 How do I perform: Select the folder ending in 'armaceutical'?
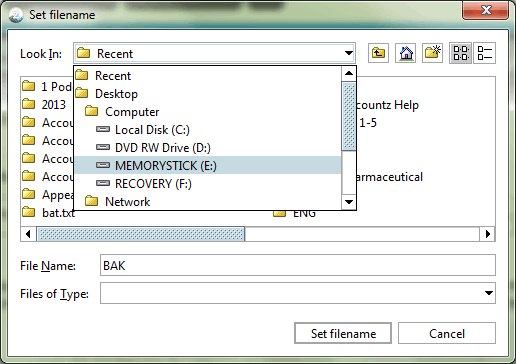[389, 177]
